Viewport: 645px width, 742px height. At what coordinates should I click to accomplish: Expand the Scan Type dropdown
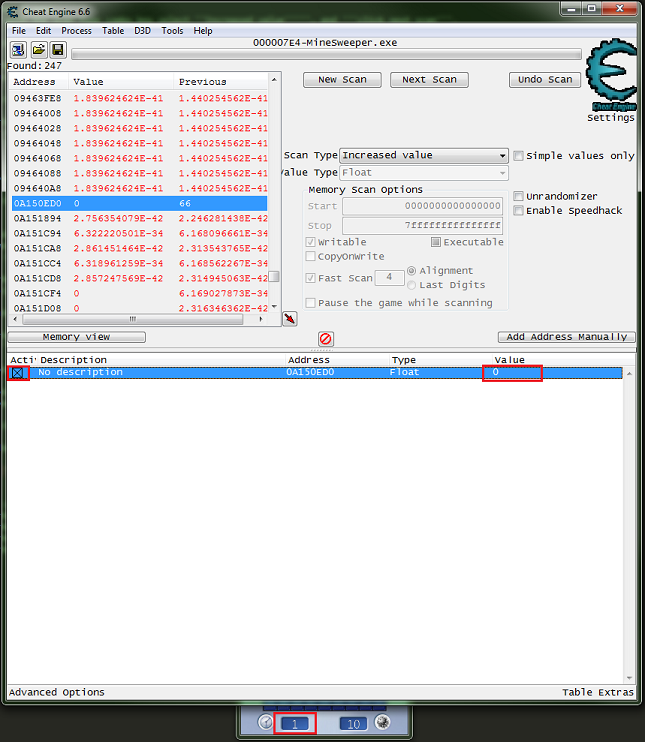502,156
